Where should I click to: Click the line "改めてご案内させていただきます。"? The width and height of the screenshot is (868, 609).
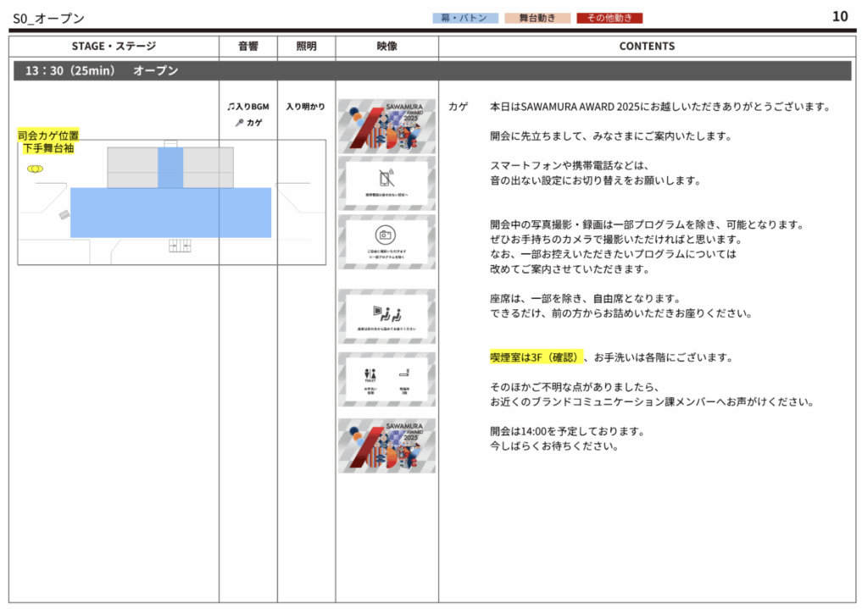pyautogui.click(x=570, y=269)
